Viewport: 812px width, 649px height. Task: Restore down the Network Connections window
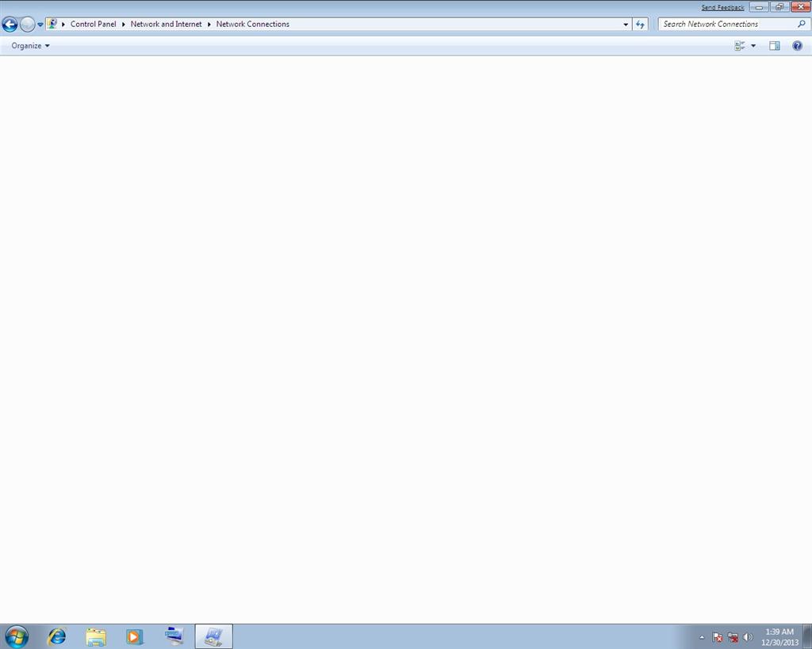click(779, 6)
